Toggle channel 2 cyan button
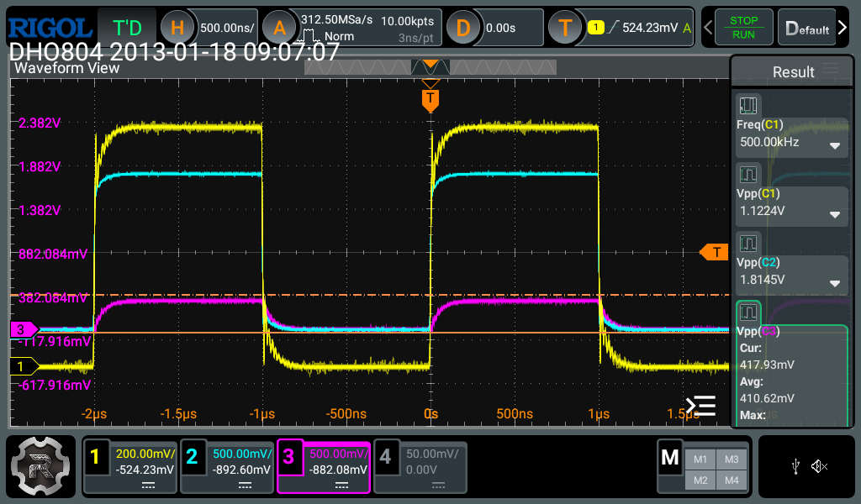Viewport: 861px width, 504px height. coord(192,457)
